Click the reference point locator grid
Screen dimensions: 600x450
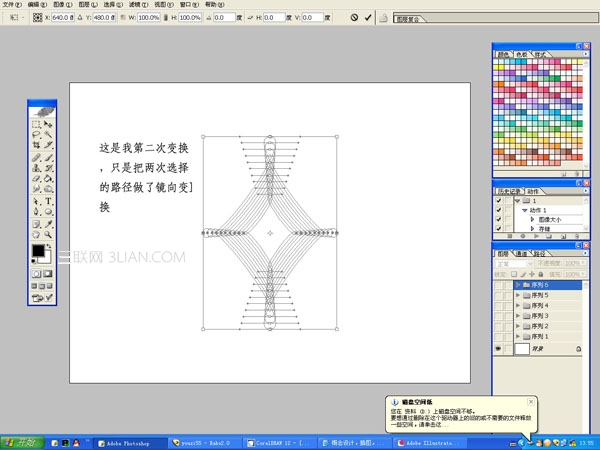point(37,17)
